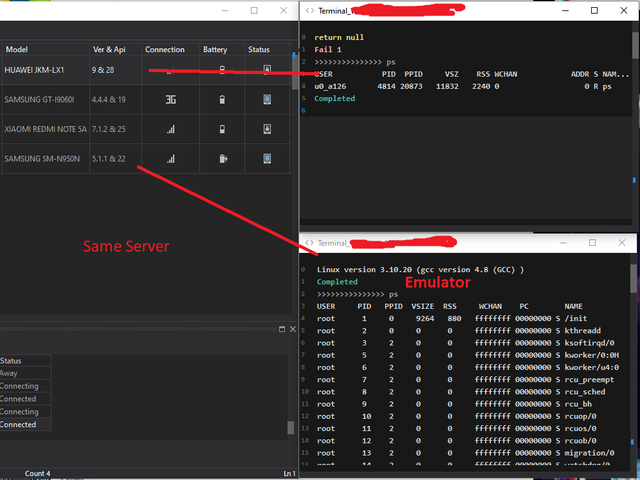This screenshot has height=480, width=640.
Task: Click the 'Completed' line in upper terminal
Action: pyautogui.click(x=334, y=99)
